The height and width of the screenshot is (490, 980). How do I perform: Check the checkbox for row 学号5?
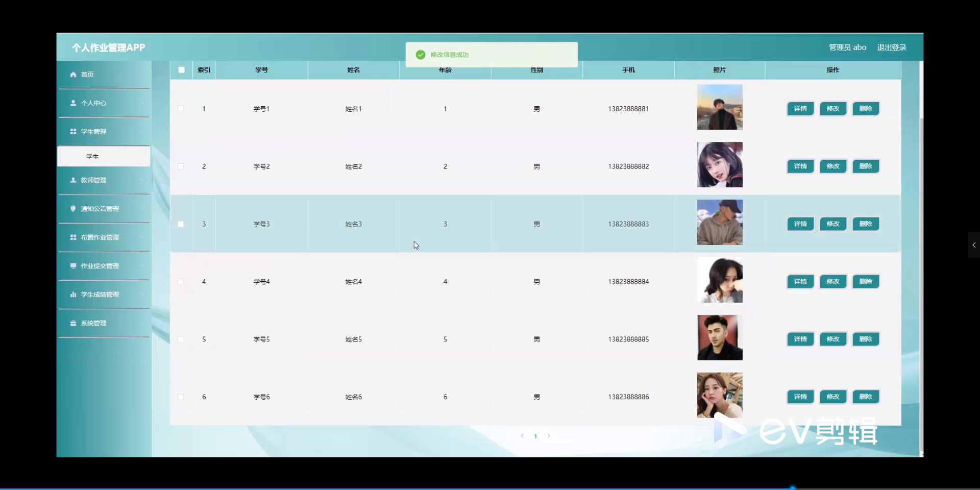(x=181, y=339)
